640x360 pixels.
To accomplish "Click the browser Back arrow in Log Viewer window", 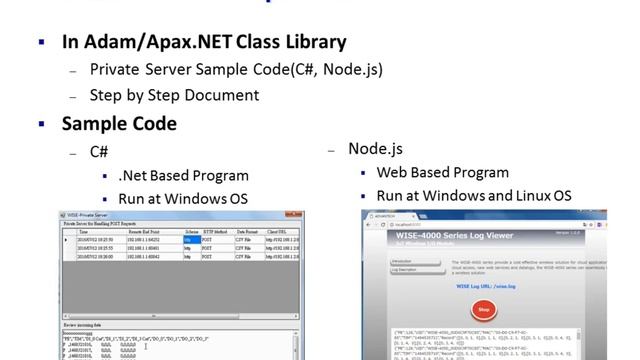I will click(x=368, y=224).
